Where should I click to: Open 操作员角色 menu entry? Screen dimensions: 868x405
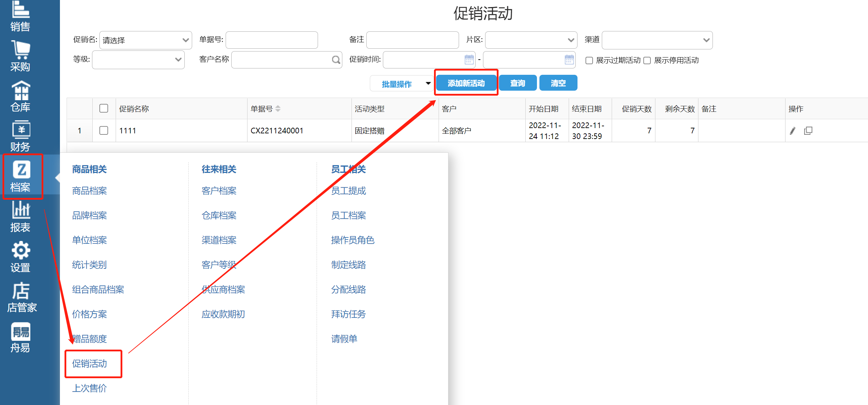(x=353, y=240)
